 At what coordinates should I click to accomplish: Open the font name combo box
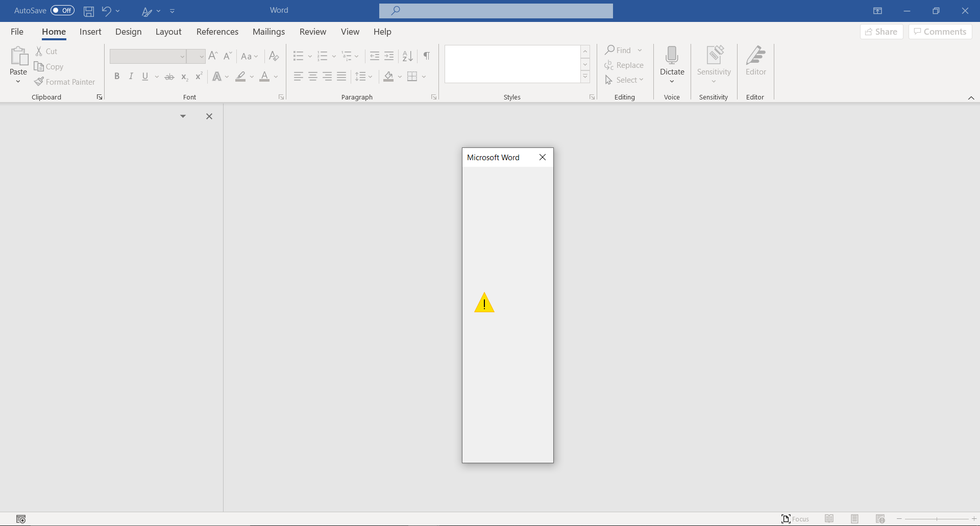(x=148, y=56)
